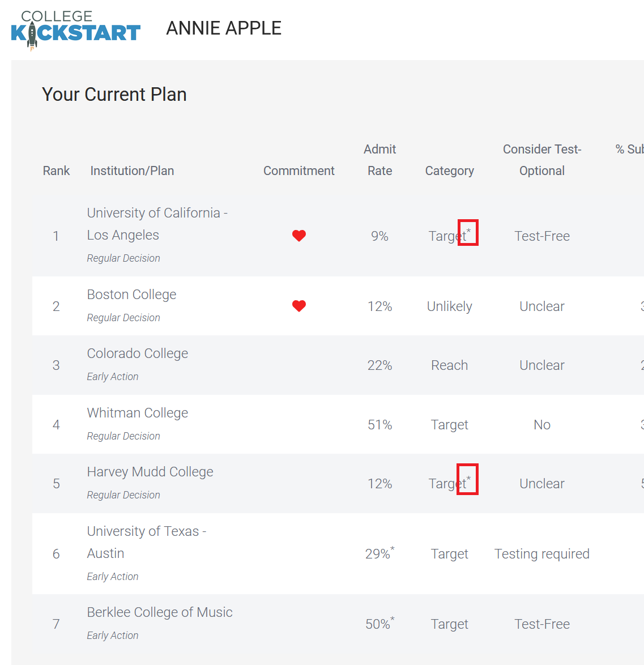Click Testing required for UT Austin
This screenshot has width=644, height=665.
542,553
